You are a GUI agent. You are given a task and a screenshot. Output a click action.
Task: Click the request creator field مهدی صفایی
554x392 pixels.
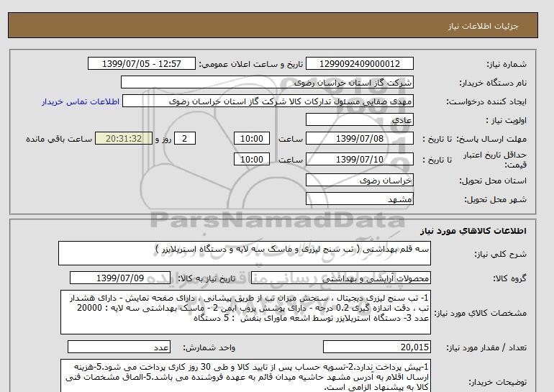click(268, 101)
